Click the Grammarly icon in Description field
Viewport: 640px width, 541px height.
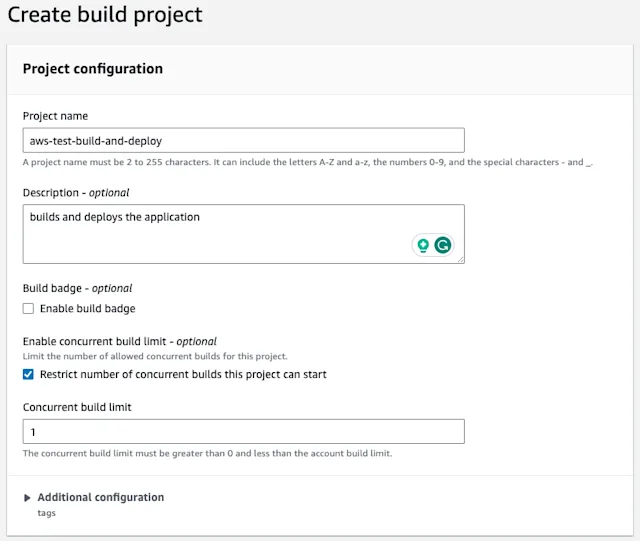(x=443, y=245)
